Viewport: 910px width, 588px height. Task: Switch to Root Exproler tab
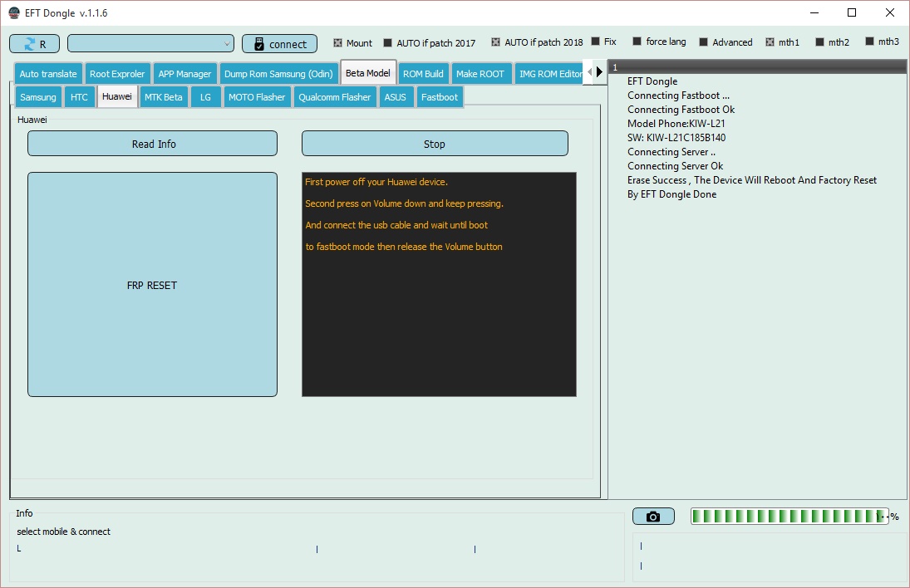point(117,74)
